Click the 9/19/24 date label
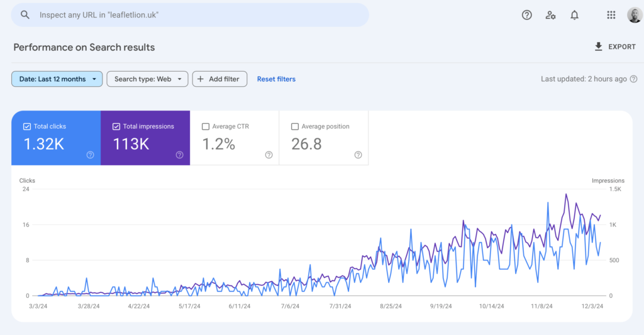644x335 pixels. (441, 306)
